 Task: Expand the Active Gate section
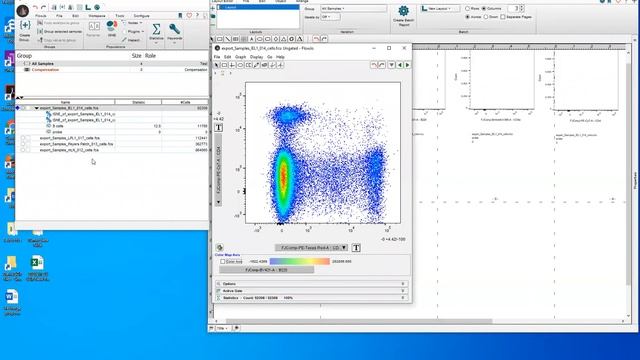(x=311, y=291)
